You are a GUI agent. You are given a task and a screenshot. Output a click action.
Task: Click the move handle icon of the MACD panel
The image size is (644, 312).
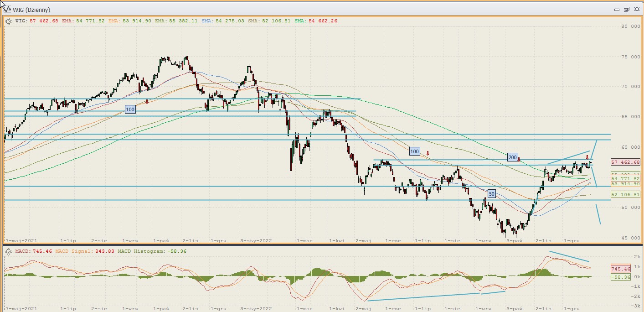click(8, 251)
